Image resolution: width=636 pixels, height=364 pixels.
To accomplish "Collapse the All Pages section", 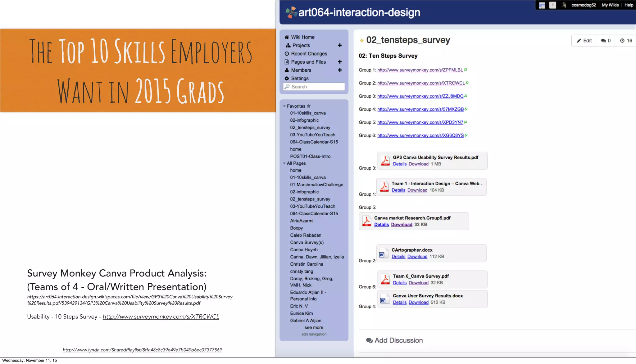I will tap(284, 163).
